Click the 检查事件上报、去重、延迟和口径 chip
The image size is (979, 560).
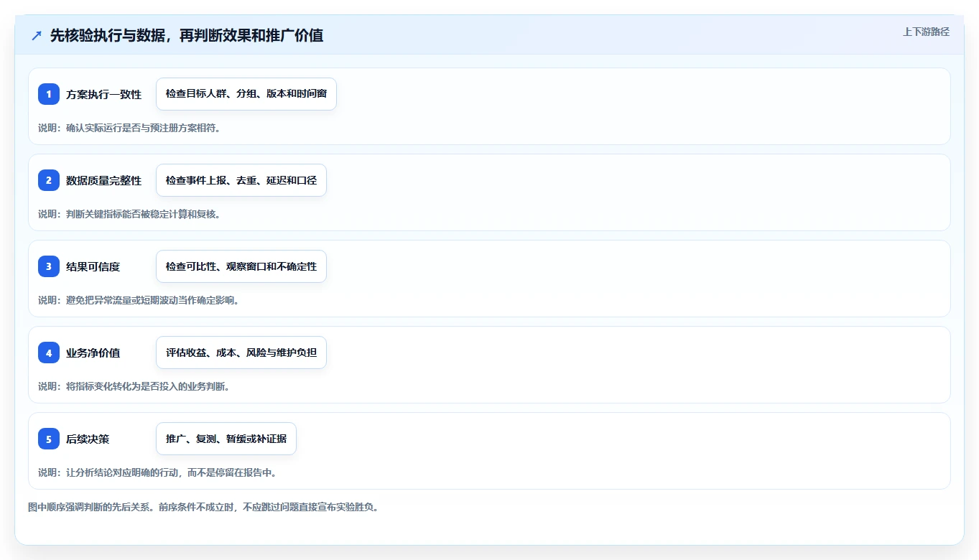pyautogui.click(x=241, y=180)
